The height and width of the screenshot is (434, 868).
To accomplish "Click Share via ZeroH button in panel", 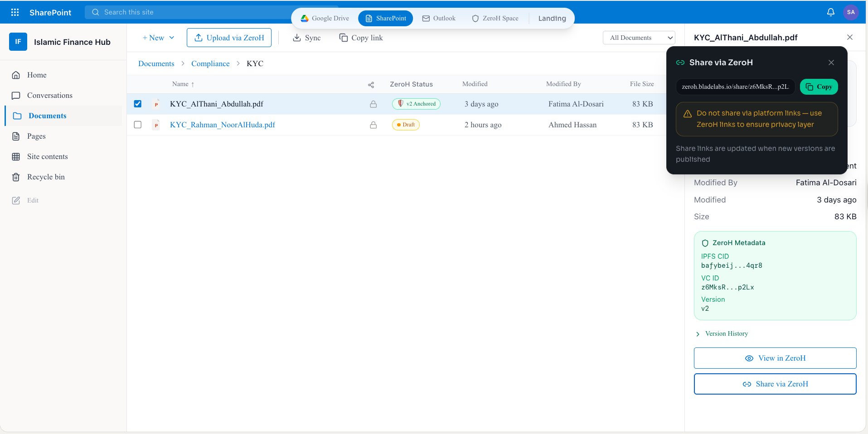I will tap(775, 384).
